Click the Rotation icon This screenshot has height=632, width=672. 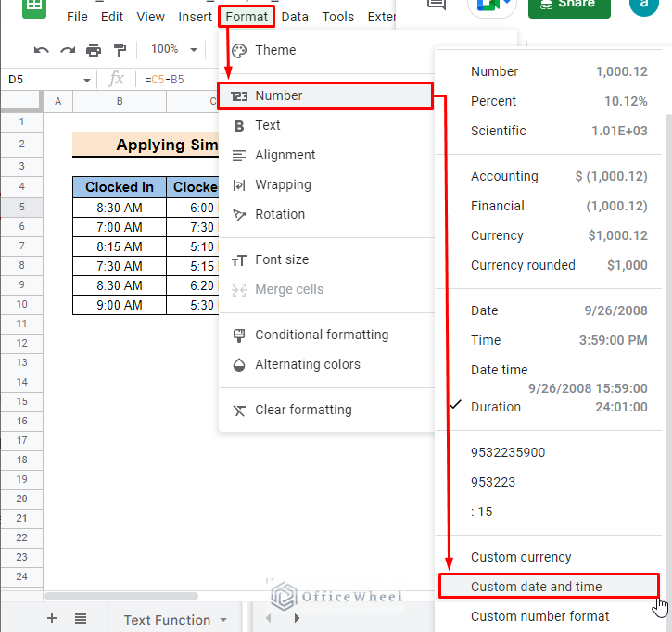pyautogui.click(x=239, y=215)
